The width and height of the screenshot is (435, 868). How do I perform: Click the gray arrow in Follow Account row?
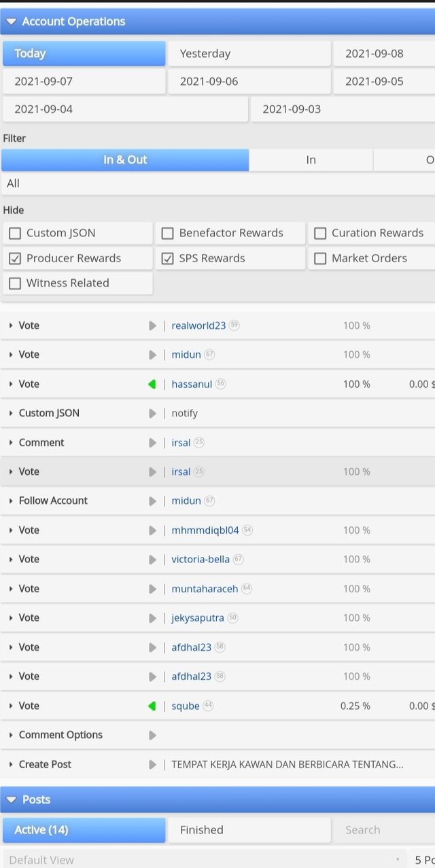[x=152, y=501]
